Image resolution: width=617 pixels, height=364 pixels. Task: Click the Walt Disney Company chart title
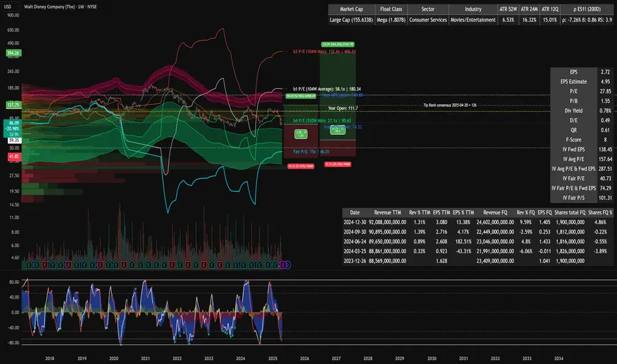coord(60,7)
